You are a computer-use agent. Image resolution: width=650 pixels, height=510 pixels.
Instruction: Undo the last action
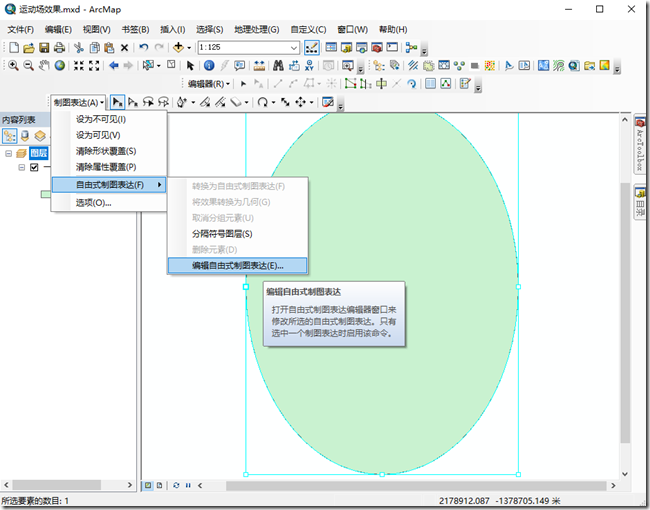[143, 48]
